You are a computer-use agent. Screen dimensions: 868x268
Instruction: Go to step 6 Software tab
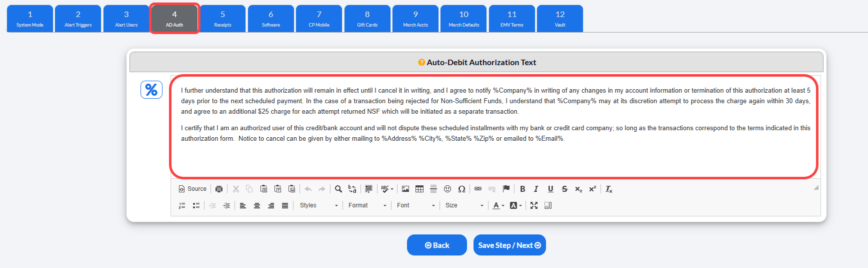(x=271, y=19)
